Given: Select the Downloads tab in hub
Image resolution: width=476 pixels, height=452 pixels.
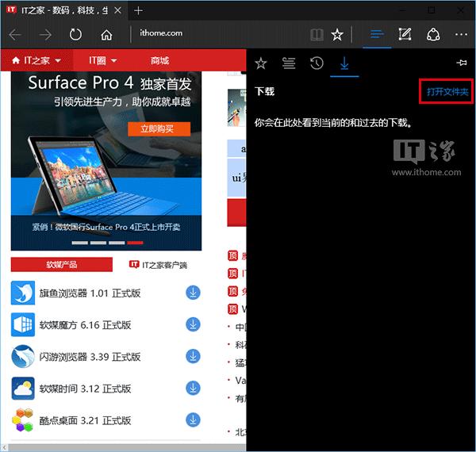Looking at the screenshot, I should 344,63.
